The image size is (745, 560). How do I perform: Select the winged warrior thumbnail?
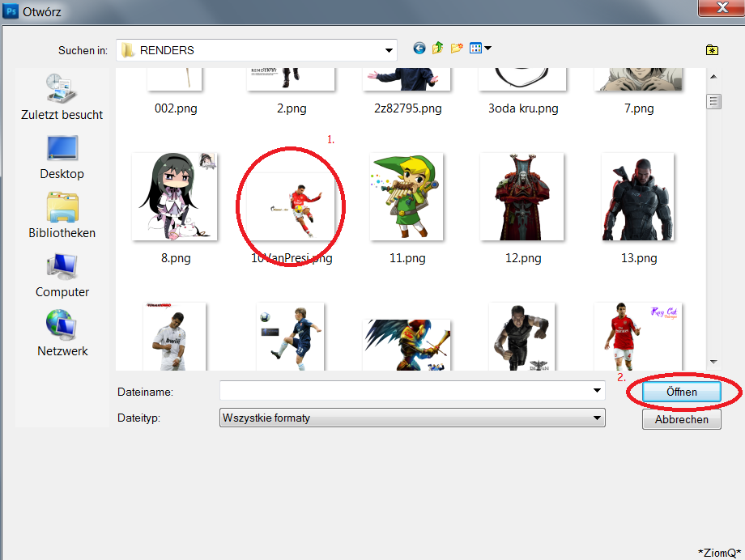coord(407,345)
